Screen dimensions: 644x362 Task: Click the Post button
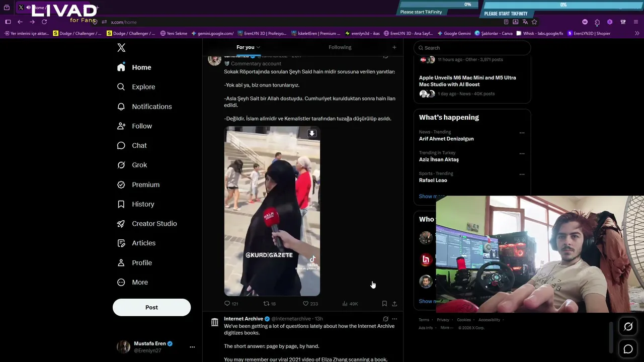coord(151,307)
